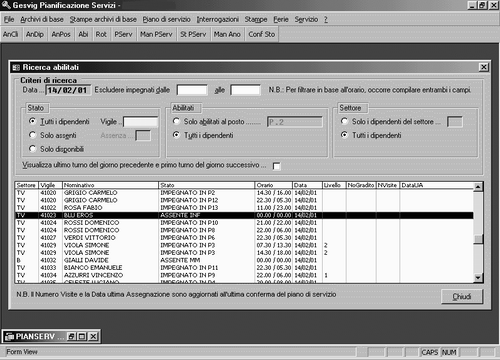Click the Data field showing 14/02/01
This screenshot has height=360, width=500.
[x=68, y=90]
